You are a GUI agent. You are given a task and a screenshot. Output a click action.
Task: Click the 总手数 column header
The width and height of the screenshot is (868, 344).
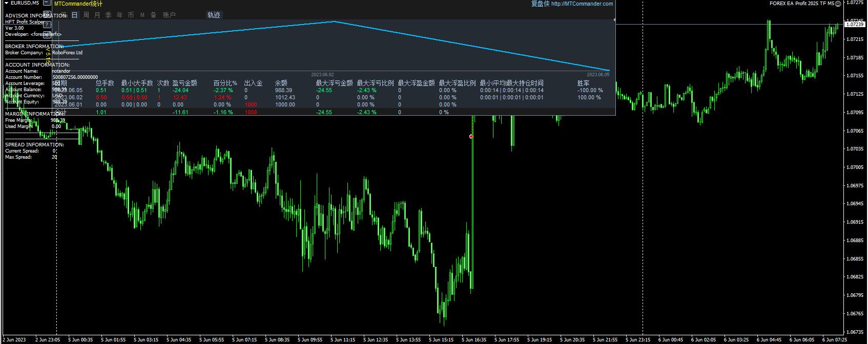pos(105,83)
